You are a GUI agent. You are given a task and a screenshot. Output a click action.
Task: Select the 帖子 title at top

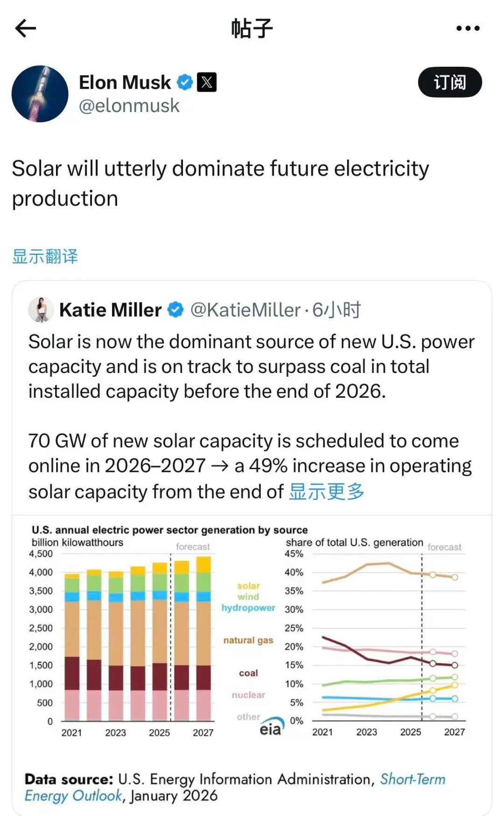coord(252,28)
